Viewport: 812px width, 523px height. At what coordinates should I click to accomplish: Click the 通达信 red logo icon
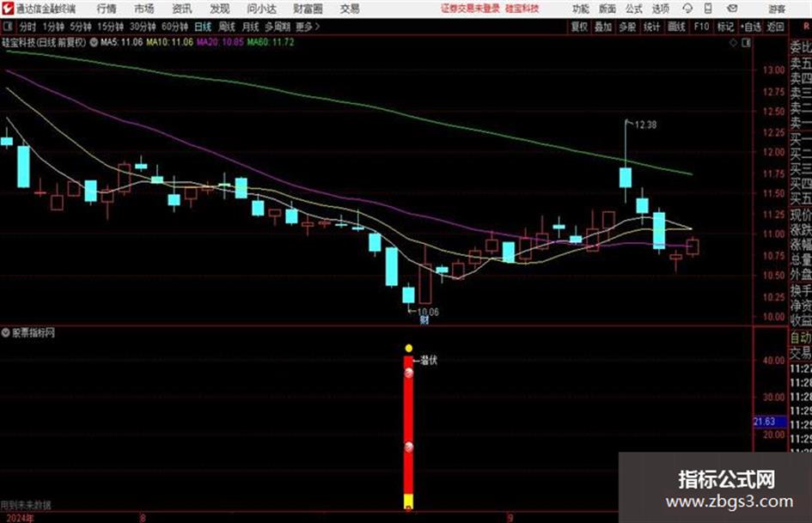point(8,9)
